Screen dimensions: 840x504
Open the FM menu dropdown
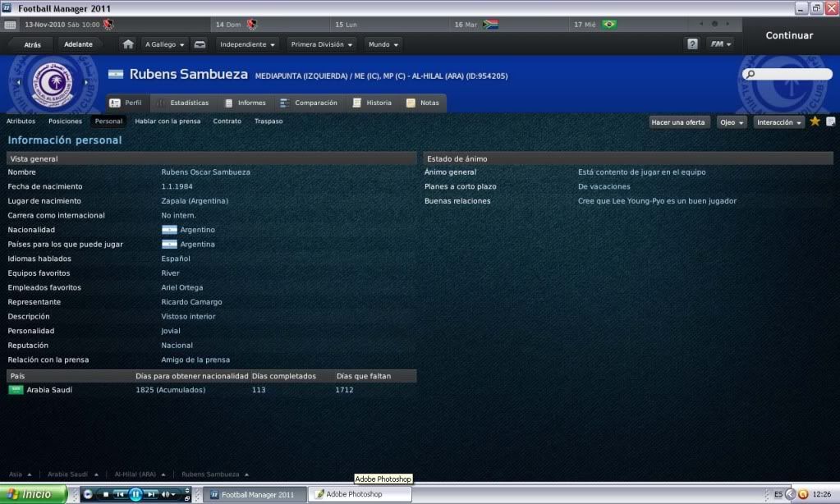(x=721, y=44)
